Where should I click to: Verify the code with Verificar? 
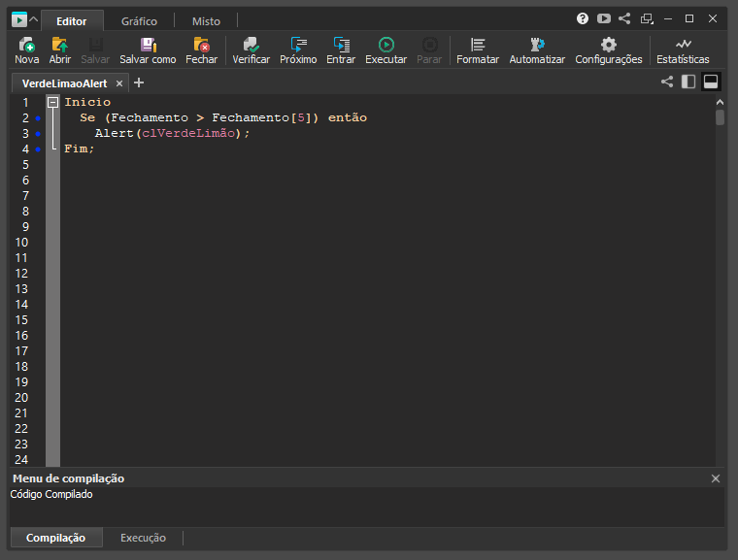251,50
